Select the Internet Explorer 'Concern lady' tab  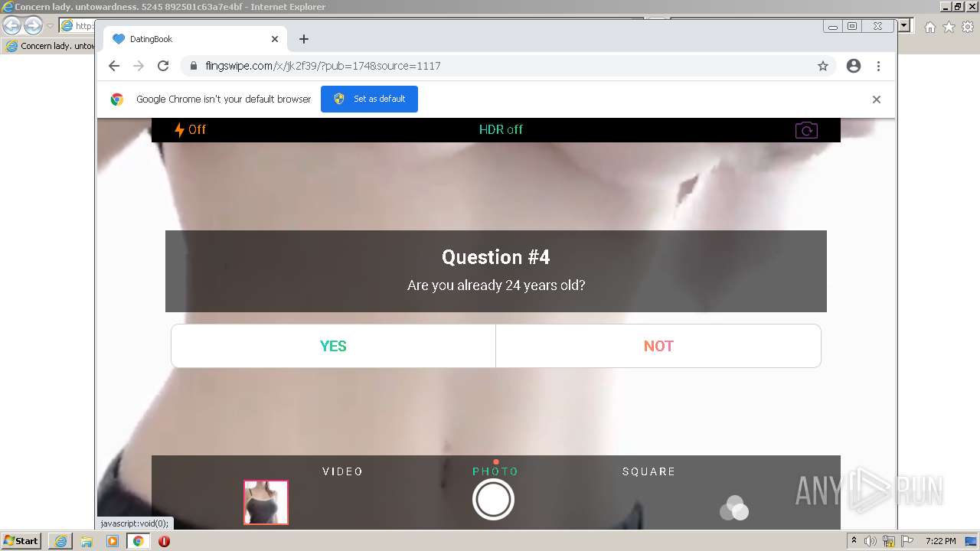(50, 46)
